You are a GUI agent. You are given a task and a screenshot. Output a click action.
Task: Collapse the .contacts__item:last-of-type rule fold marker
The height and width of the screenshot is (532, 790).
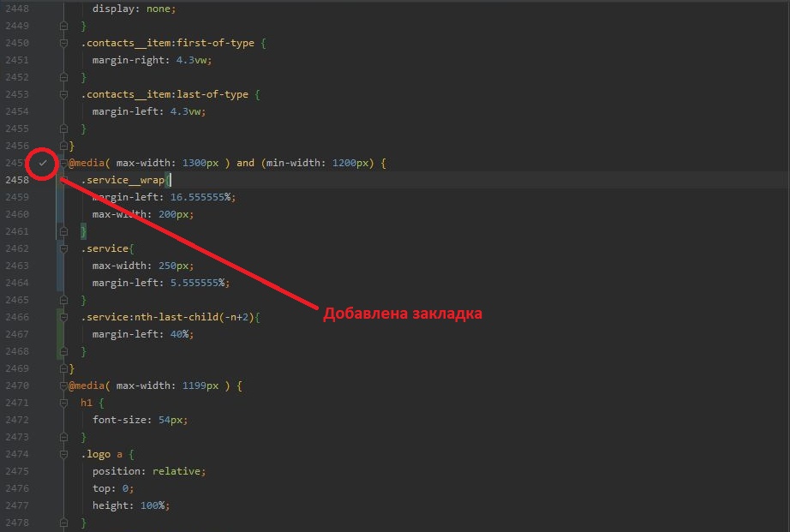[x=63, y=94]
